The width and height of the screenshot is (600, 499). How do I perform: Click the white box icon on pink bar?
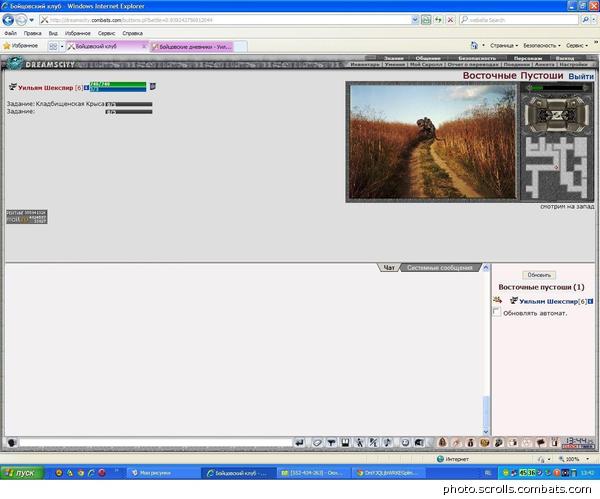[513, 443]
